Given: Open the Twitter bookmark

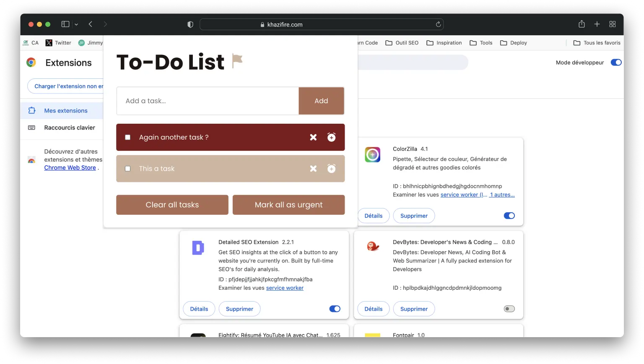Looking at the screenshot, I should 58,43.
